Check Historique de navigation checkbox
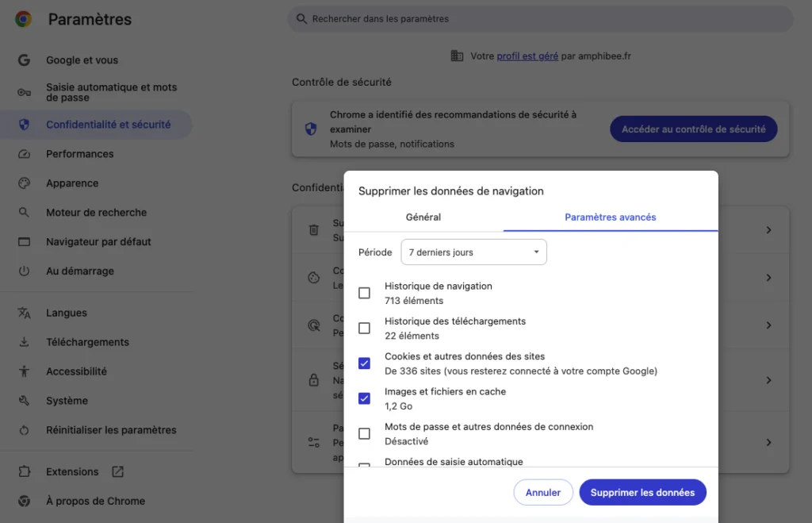The width and height of the screenshot is (812, 523). [x=365, y=294]
